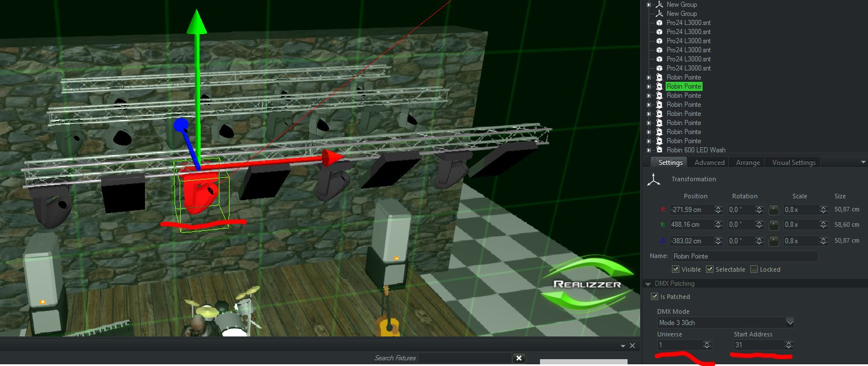Disable the Is Patched checkbox

(654, 297)
